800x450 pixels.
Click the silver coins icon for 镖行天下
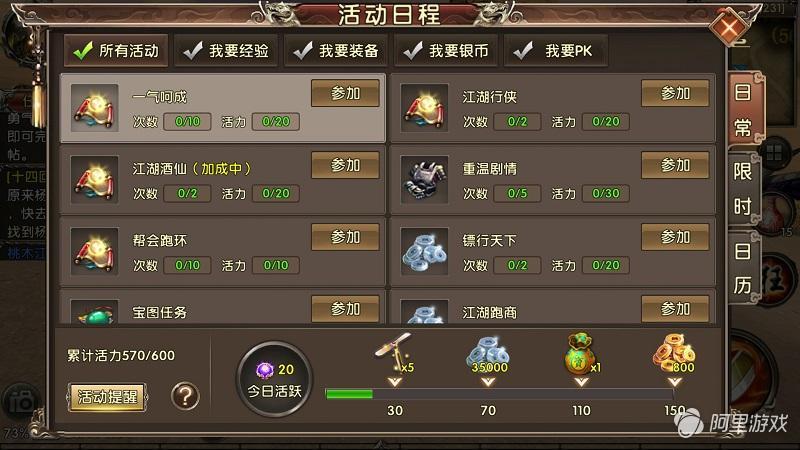tap(424, 252)
